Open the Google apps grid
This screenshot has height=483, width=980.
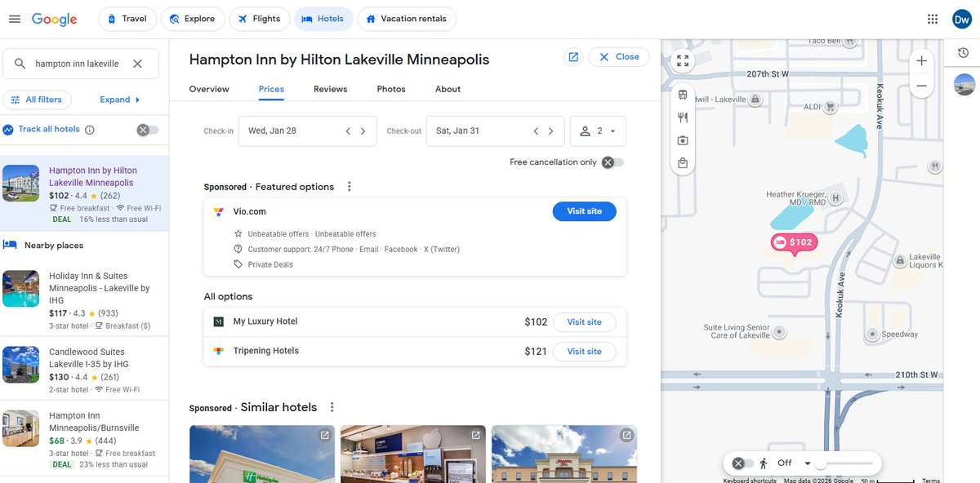pos(933,19)
